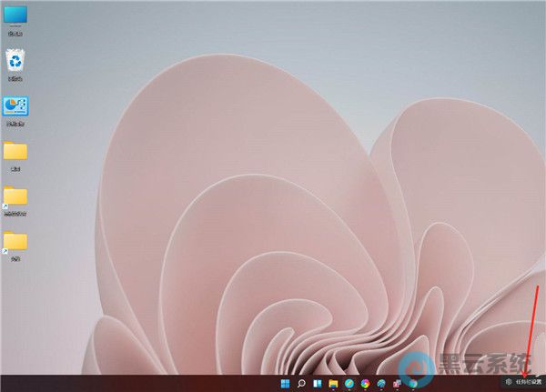Open Task View from the taskbar

tap(318, 384)
